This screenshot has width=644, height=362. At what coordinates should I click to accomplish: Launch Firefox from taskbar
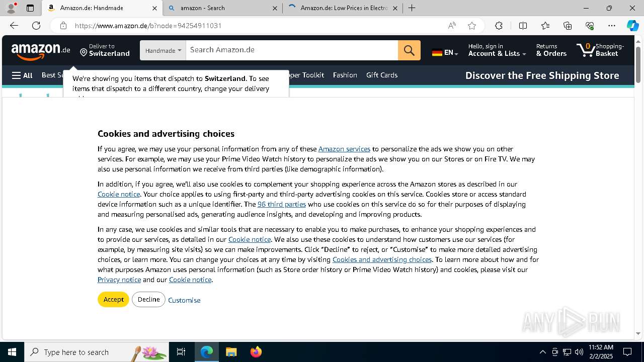[x=256, y=352]
